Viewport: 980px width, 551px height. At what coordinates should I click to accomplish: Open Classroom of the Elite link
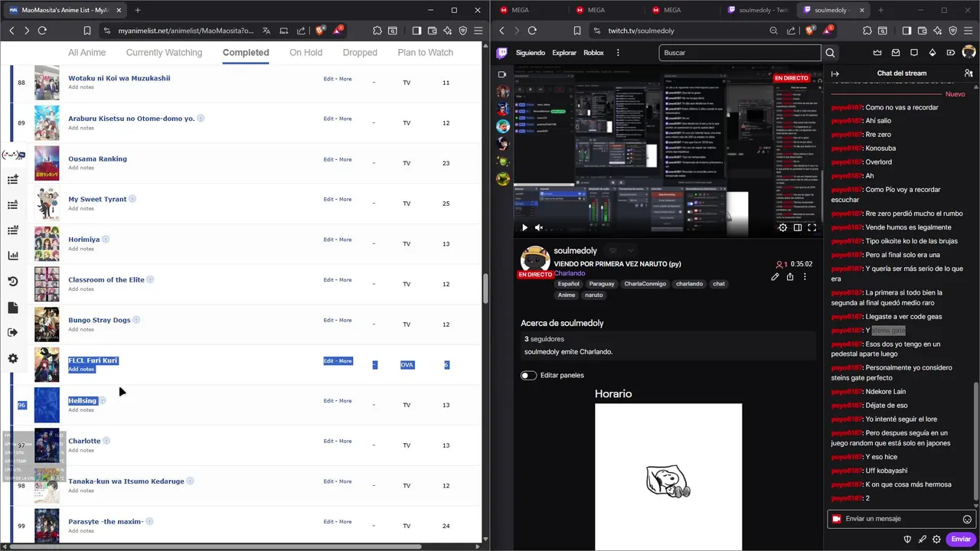pos(106,280)
